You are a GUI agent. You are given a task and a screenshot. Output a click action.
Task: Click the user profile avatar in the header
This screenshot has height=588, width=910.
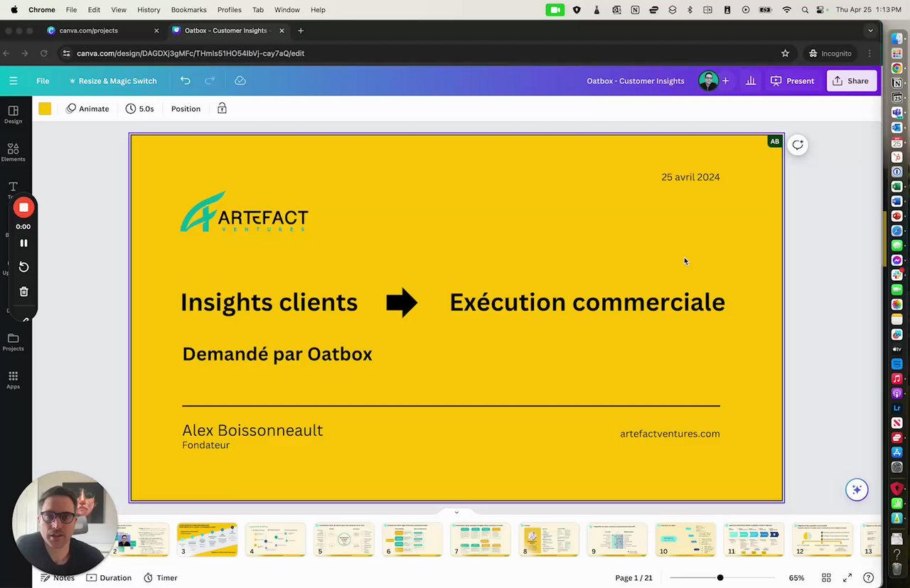pos(708,81)
